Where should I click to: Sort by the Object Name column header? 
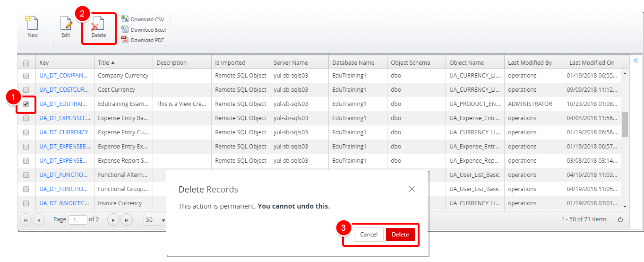pos(475,62)
